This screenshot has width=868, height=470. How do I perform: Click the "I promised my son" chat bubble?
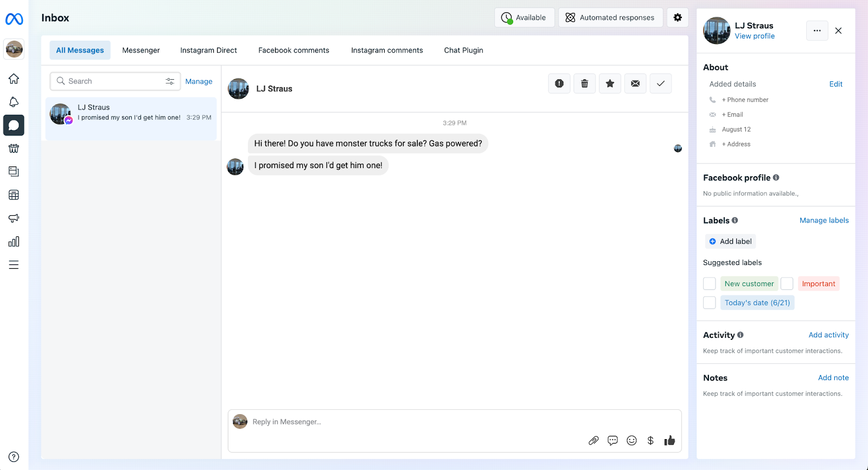pyautogui.click(x=318, y=165)
